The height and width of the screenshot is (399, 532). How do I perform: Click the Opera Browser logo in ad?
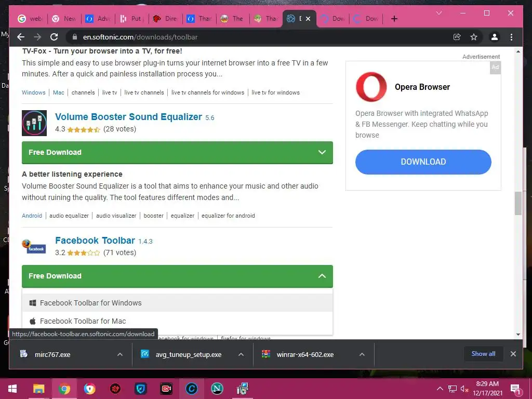371,87
